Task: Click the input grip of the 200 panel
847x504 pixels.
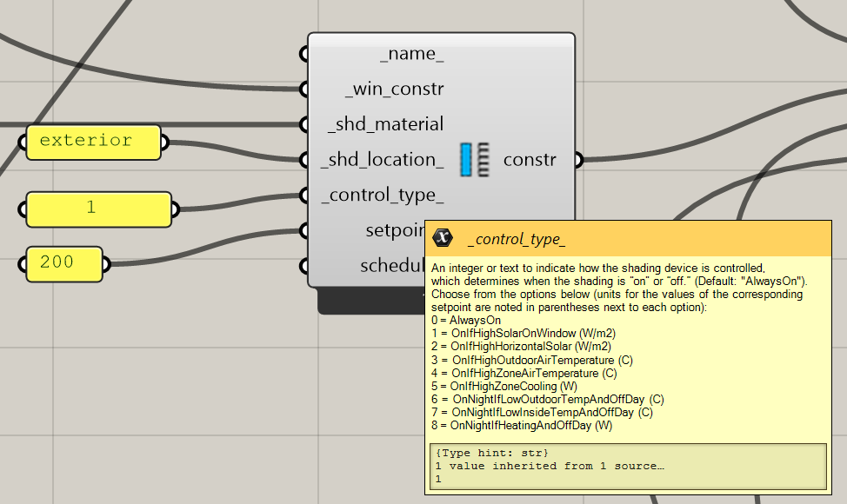Action: click(23, 262)
